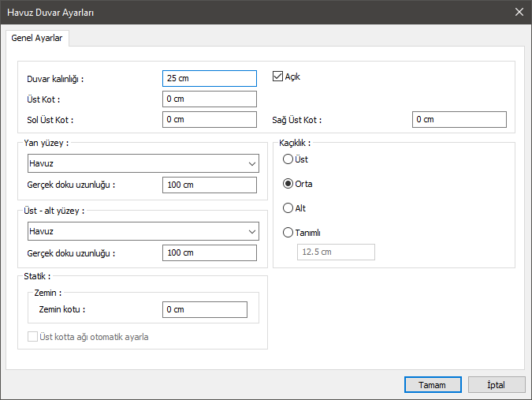This screenshot has width=532, height=400.
Task: Expand the Üst - alt yüzey dropdown
Action: tap(142, 232)
